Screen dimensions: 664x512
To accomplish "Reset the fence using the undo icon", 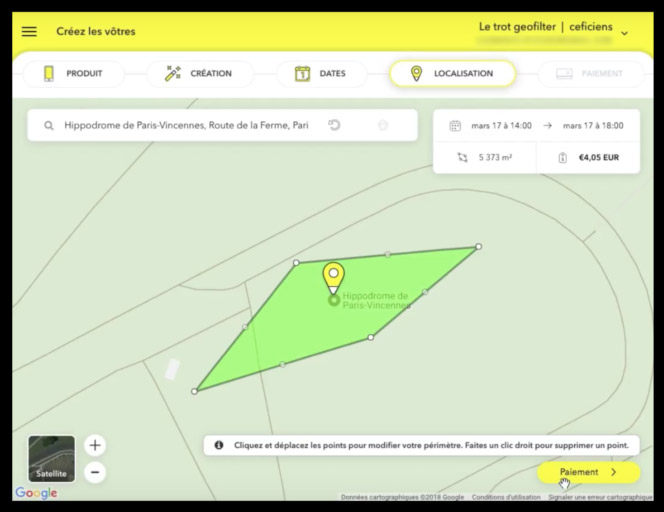I will coord(334,125).
